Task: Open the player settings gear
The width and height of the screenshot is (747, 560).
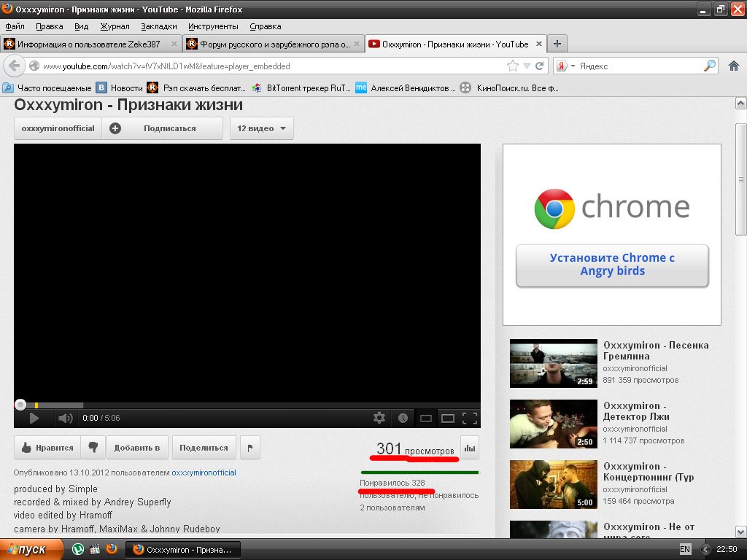Action: point(379,418)
